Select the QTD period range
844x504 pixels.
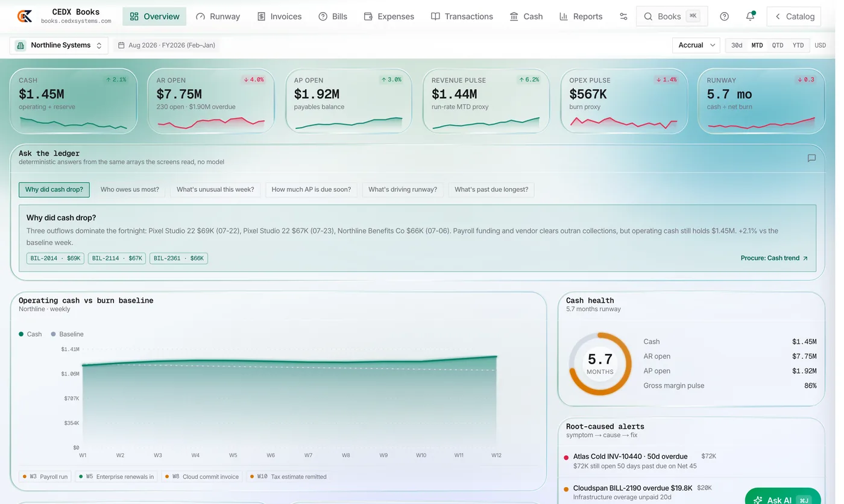[x=778, y=45]
